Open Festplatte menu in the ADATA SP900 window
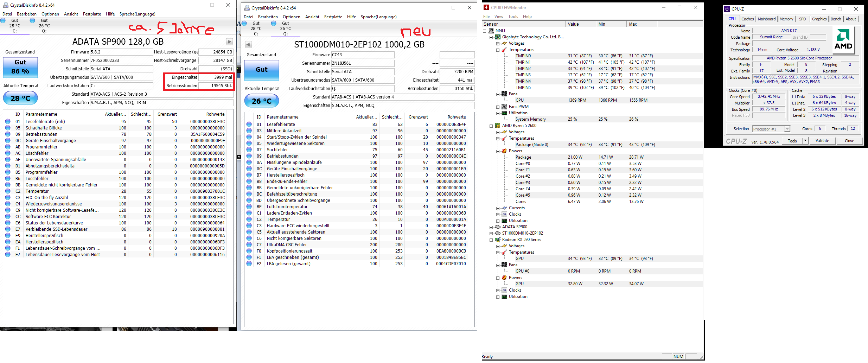Screen dimensions: 868x363 tap(92, 14)
